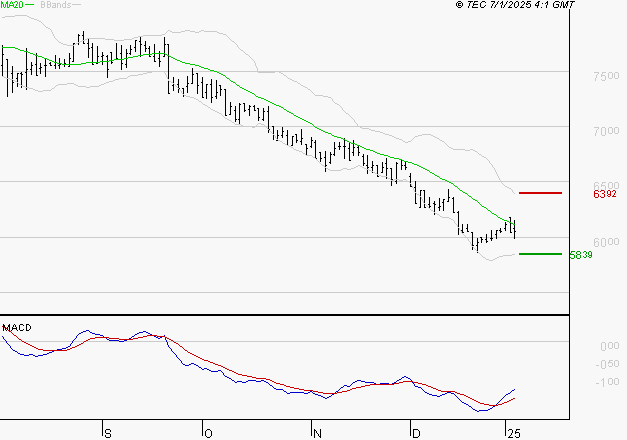Image resolution: width=627 pixels, height=440 pixels.
Task: Click the MACD panel title
Action: (x=17, y=328)
